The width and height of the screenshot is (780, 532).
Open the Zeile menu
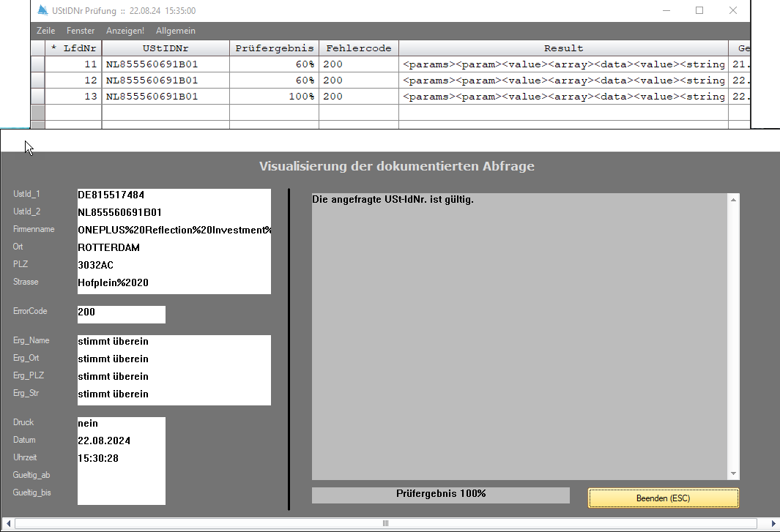tap(45, 31)
